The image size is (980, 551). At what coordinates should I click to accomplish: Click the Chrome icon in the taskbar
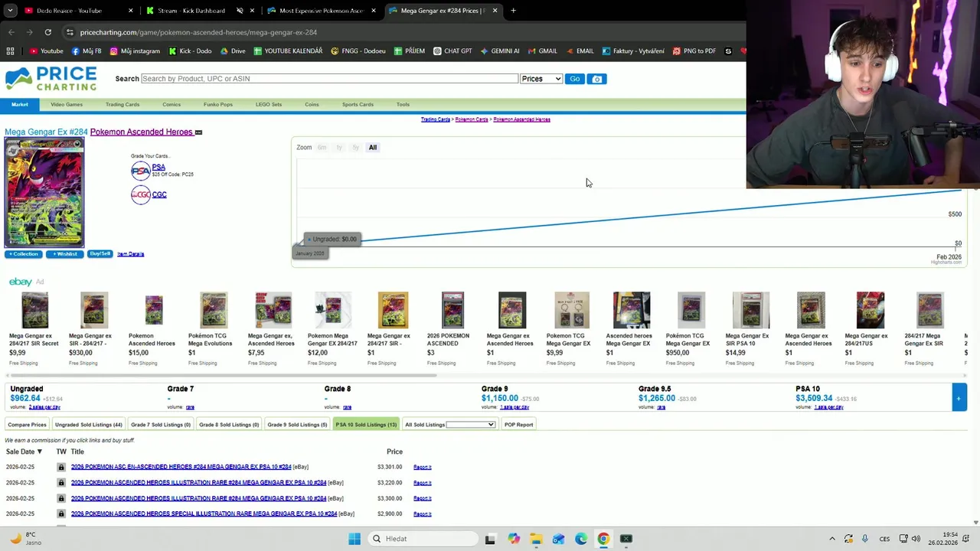click(603, 539)
